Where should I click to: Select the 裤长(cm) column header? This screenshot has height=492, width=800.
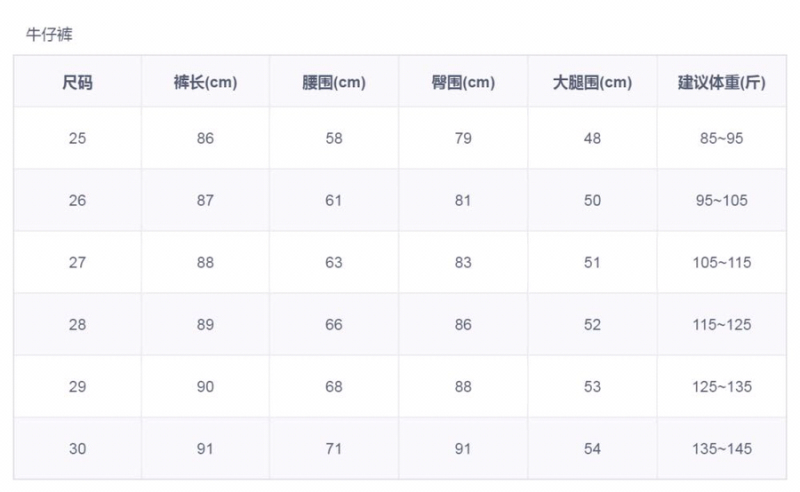coord(205,82)
